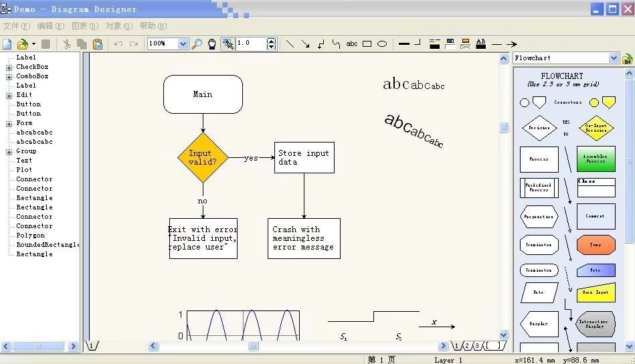Open the 帮助(H) menu
Image resolution: width=635 pixels, height=364 pixels.
[153, 26]
